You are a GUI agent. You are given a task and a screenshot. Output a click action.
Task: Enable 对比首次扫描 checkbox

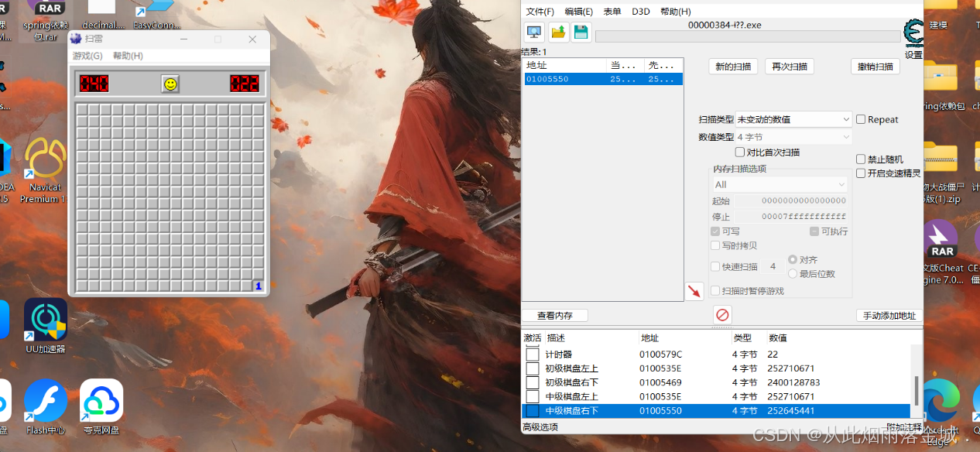point(740,152)
